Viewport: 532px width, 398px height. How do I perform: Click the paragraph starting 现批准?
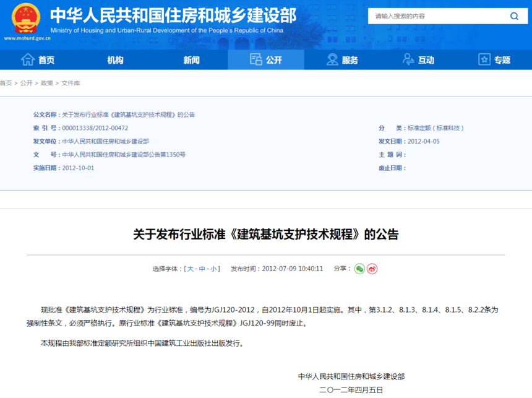262,316
